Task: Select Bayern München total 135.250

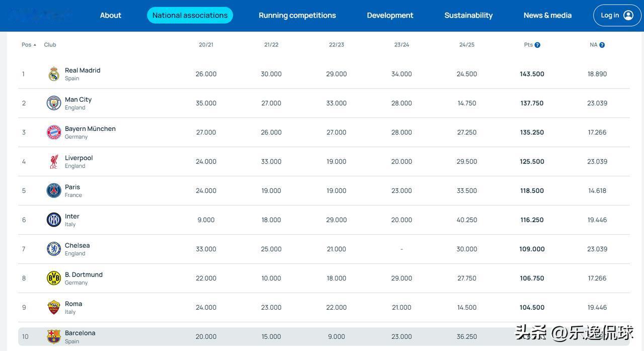Action: point(532,132)
